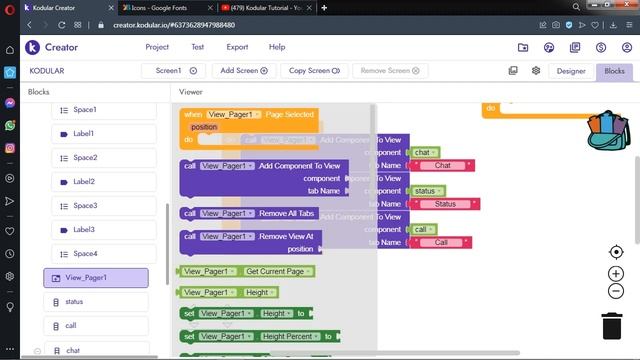Click the Chat text string block
This screenshot has height=360, width=640.
(442, 165)
